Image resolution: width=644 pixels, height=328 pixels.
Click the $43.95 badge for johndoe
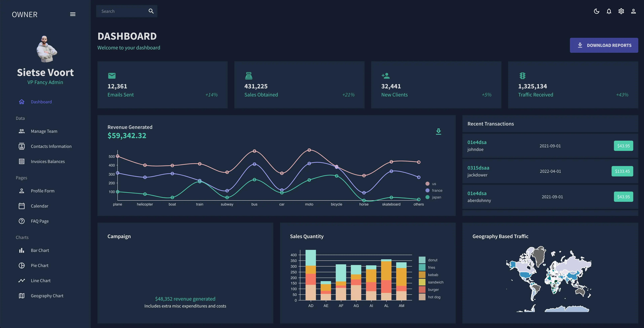(x=624, y=146)
